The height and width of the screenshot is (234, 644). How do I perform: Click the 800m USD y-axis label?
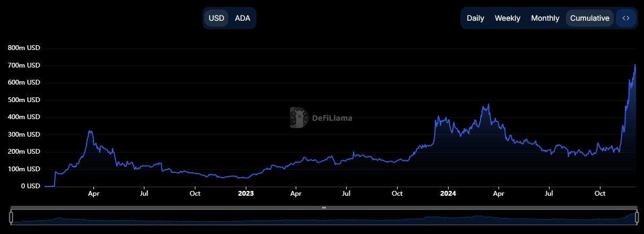pos(24,48)
